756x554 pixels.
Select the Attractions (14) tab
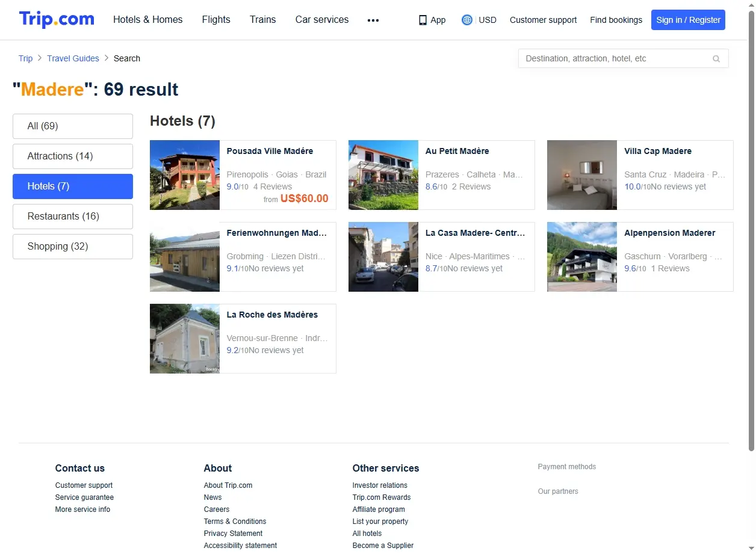(x=73, y=156)
